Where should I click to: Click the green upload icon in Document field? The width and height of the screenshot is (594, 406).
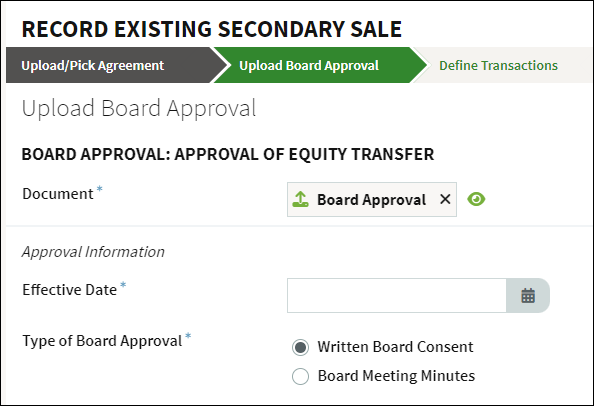pos(301,199)
